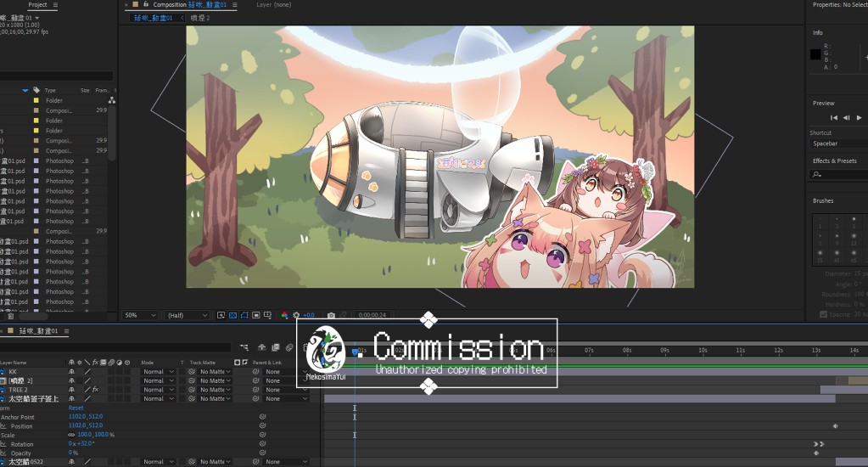The width and height of the screenshot is (868, 467).
Task: Click the Effects & Presets search field
Action: [840, 174]
